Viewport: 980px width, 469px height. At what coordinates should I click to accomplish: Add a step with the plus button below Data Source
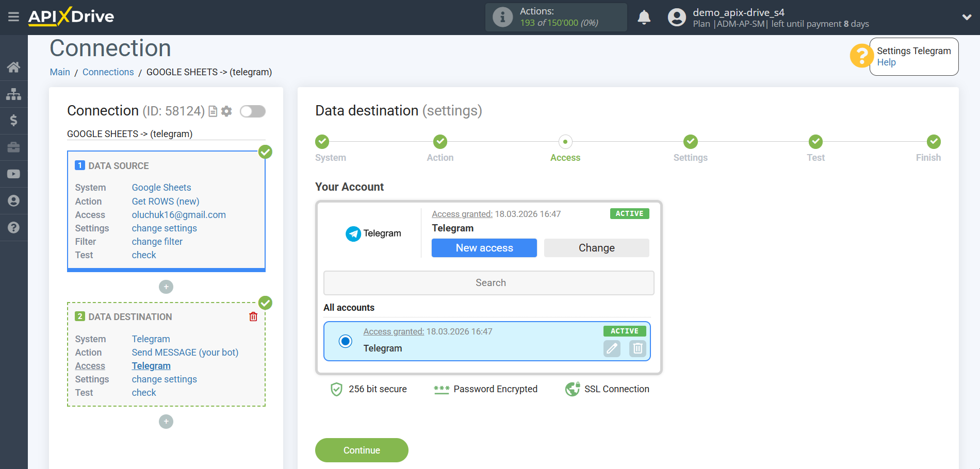[166, 287]
